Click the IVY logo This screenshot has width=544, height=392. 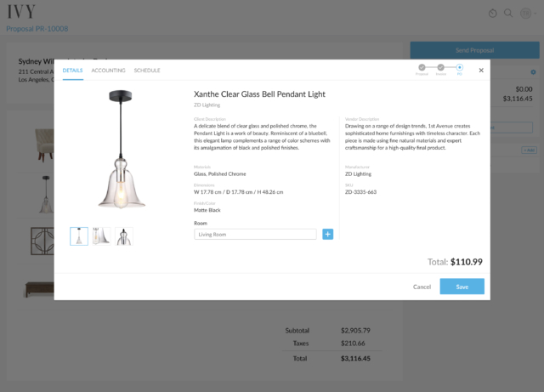[x=21, y=11]
